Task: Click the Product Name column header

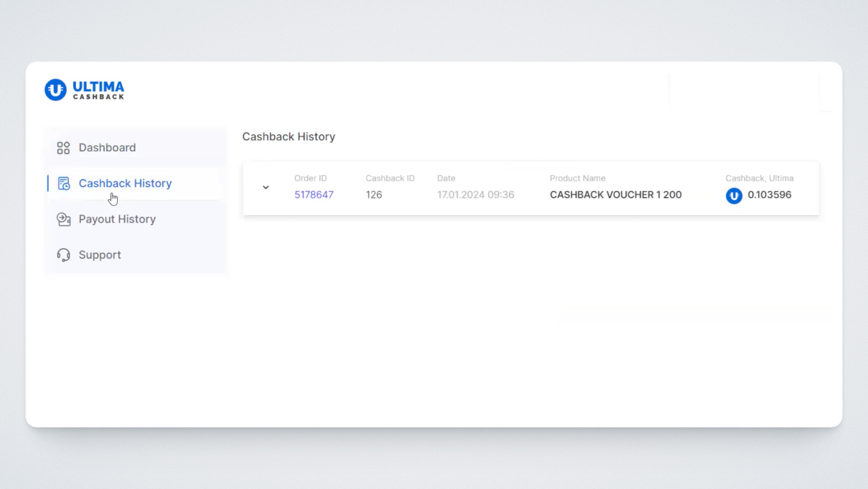Action: [577, 178]
